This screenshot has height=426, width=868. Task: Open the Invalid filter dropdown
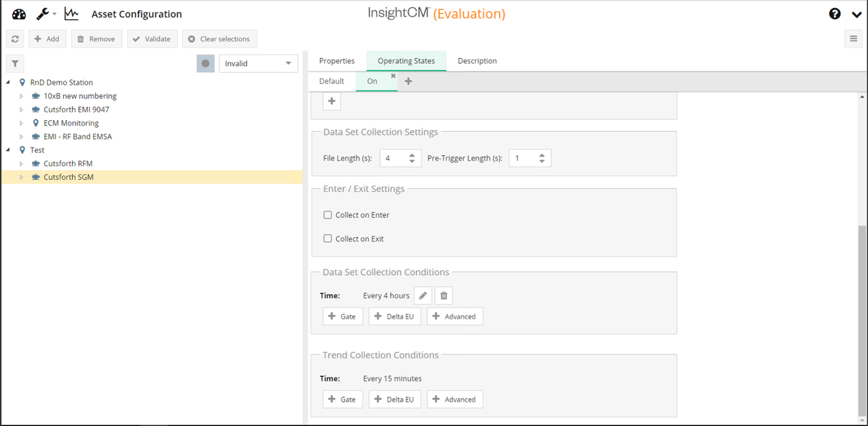click(259, 63)
